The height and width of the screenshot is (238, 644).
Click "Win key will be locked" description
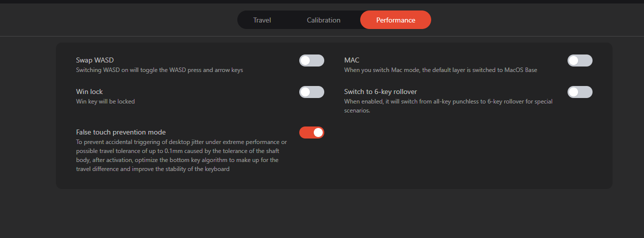click(105, 101)
